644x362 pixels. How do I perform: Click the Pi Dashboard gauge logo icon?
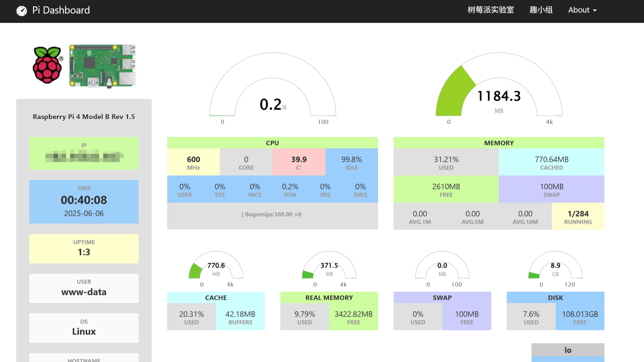pos(21,11)
